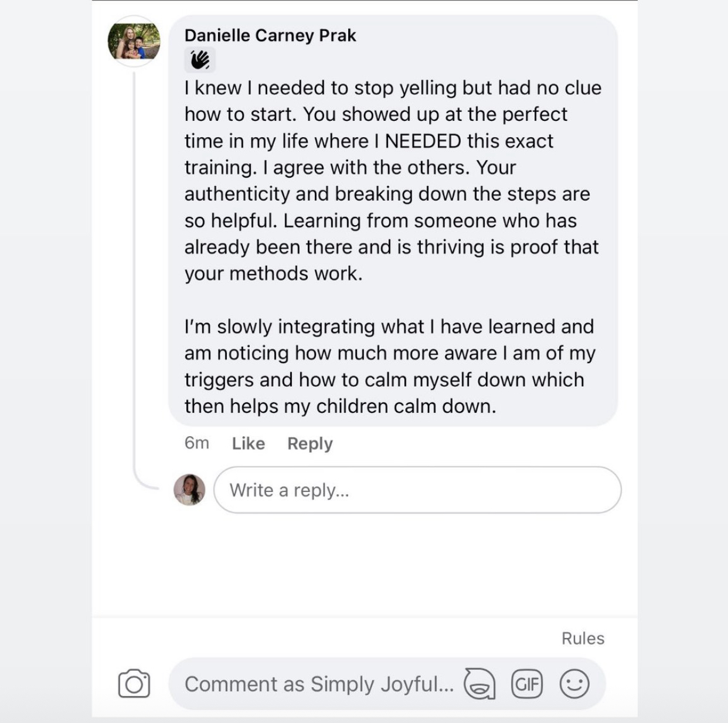
Task: Focus the "Write a reply..." field
Action: tap(417, 490)
